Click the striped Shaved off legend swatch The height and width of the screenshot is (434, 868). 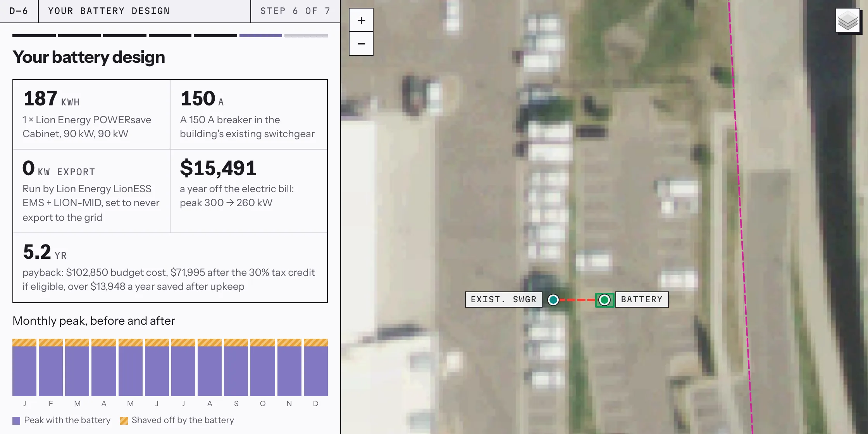124,421
